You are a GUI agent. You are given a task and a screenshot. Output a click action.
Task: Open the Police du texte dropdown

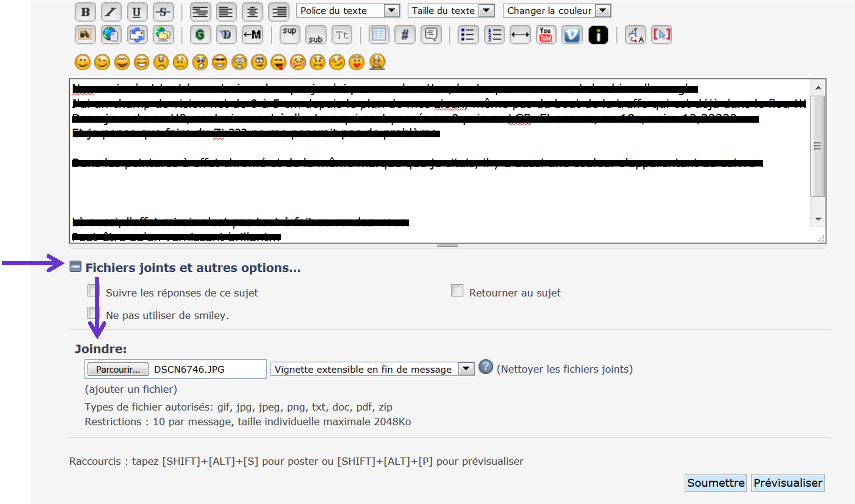coord(348,11)
